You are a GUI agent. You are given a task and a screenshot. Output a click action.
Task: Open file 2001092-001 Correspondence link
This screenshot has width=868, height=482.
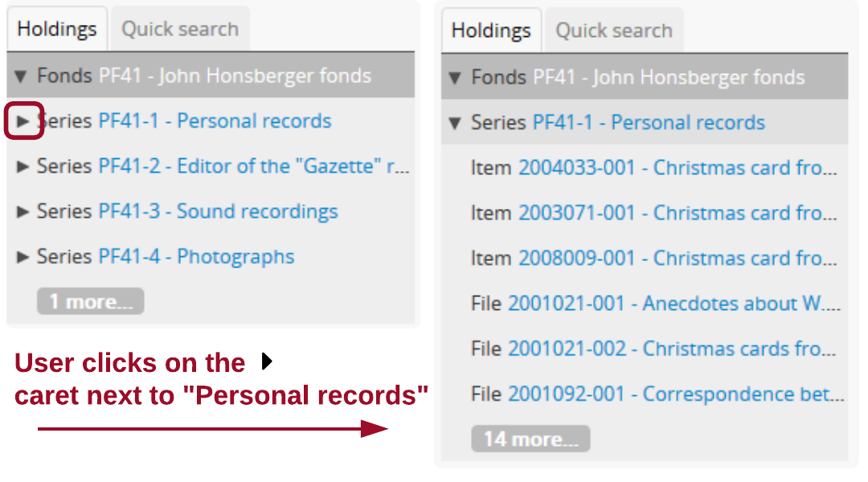pos(675,394)
